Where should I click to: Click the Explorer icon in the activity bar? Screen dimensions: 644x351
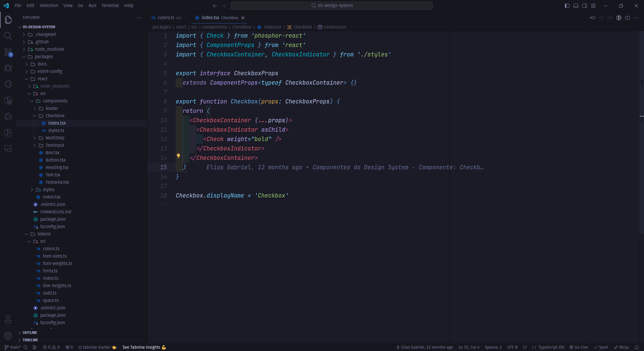[x=8, y=20]
